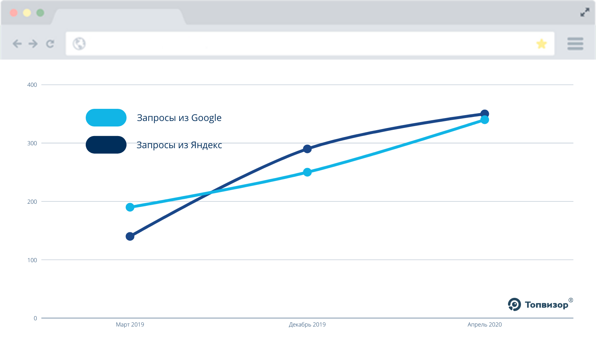Select Яндекс data point at Декабрь 2019
Image resolution: width=596 pixels, height=364 pixels.
coord(307,149)
